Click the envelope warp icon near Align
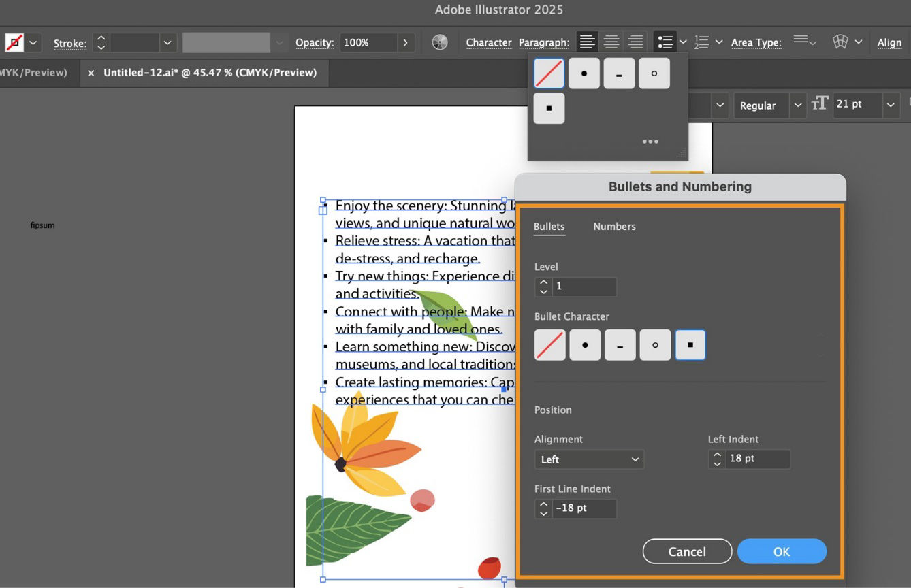The height and width of the screenshot is (588, 911). click(840, 42)
